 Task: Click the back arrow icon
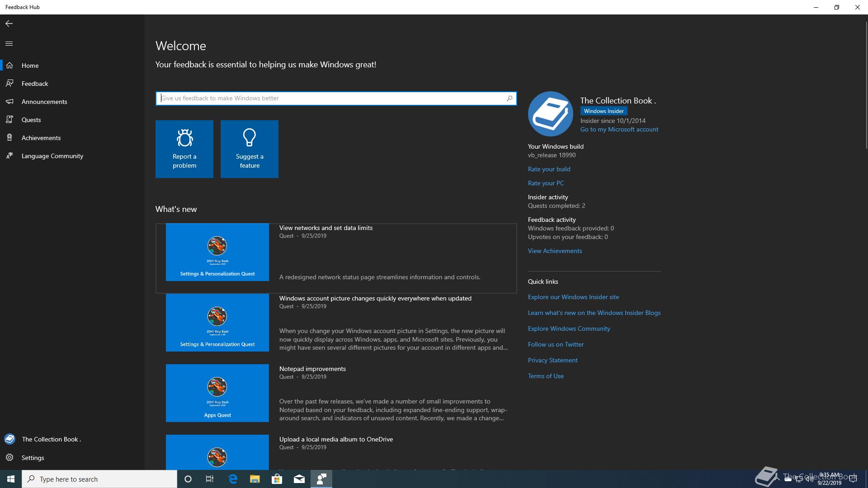(9, 23)
